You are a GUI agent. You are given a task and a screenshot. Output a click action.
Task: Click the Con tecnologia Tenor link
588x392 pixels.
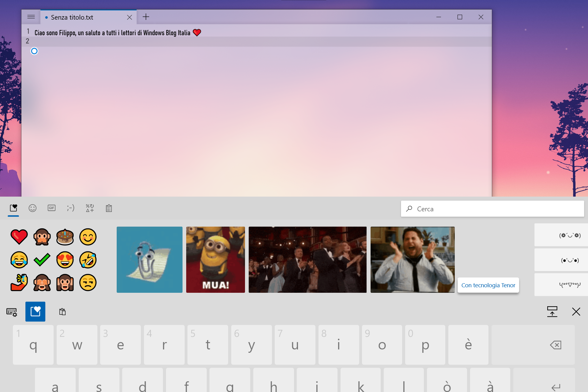488,285
